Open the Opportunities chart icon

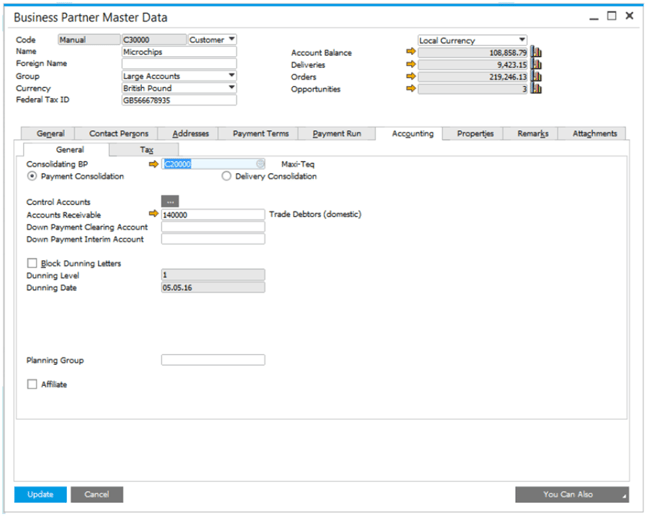(x=536, y=89)
